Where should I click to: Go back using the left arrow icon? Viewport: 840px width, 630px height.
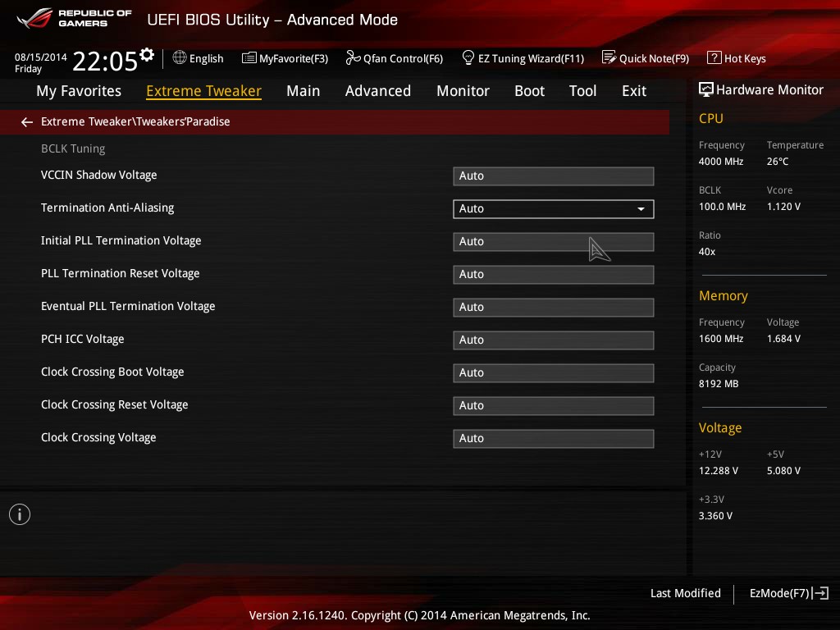[27, 122]
